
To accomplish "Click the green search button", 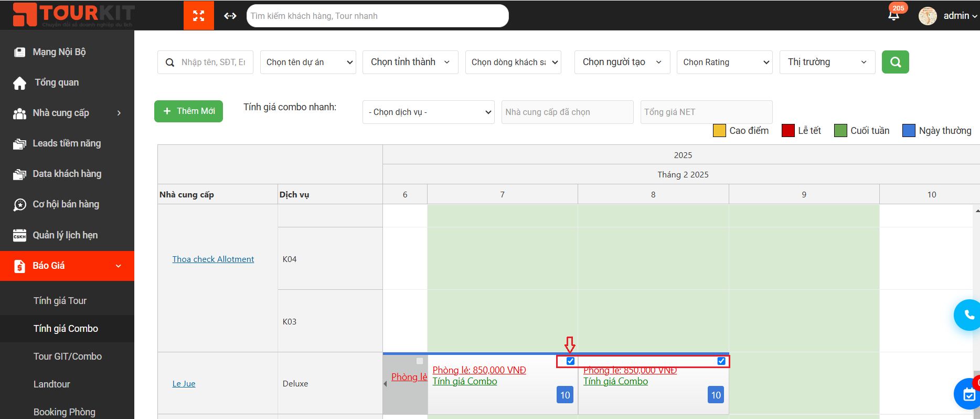I will pos(896,62).
